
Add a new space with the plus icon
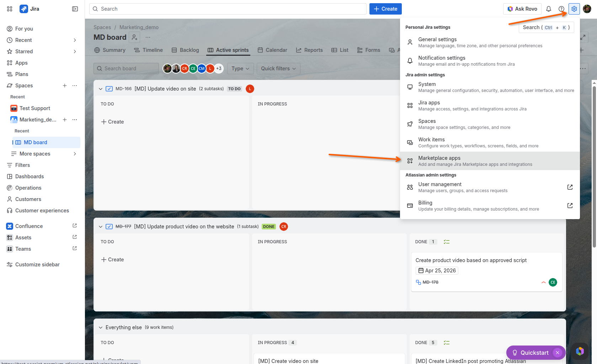tap(65, 86)
